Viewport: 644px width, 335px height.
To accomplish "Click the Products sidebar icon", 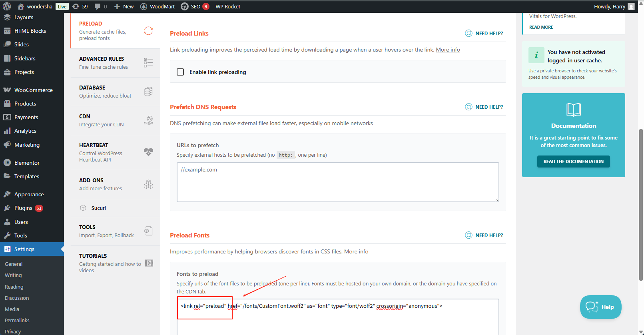I will pos(7,104).
